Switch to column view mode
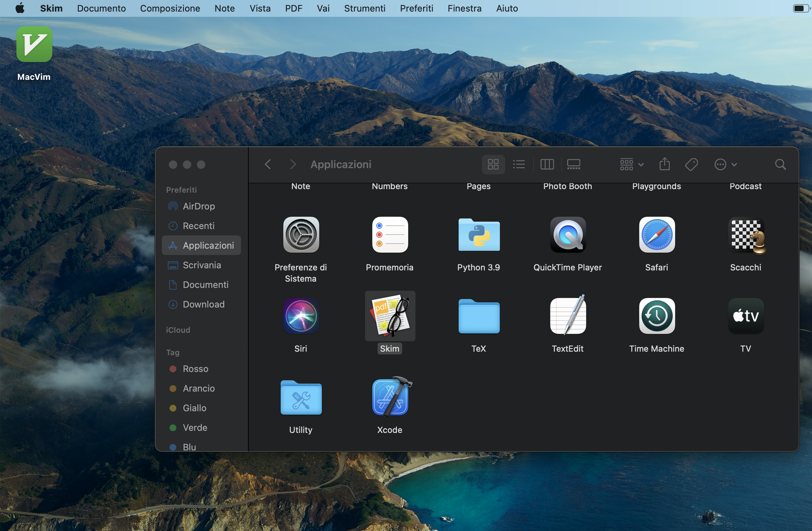 click(x=547, y=164)
